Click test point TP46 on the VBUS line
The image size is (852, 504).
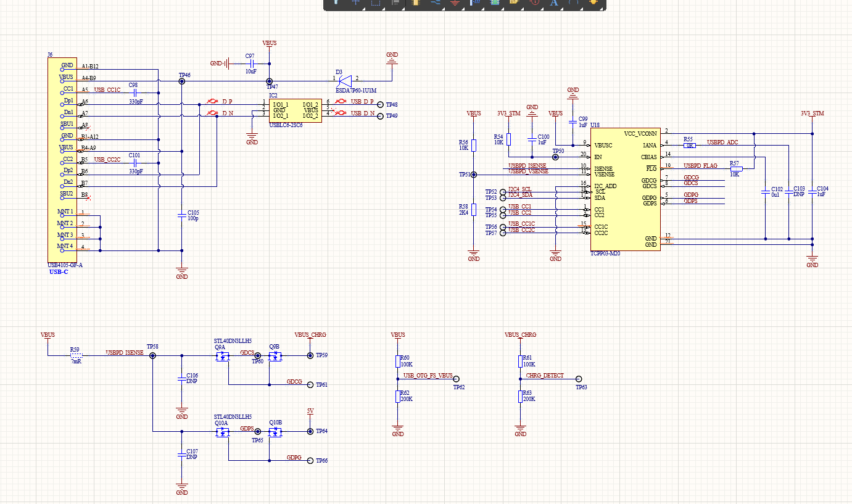(x=181, y=81)
